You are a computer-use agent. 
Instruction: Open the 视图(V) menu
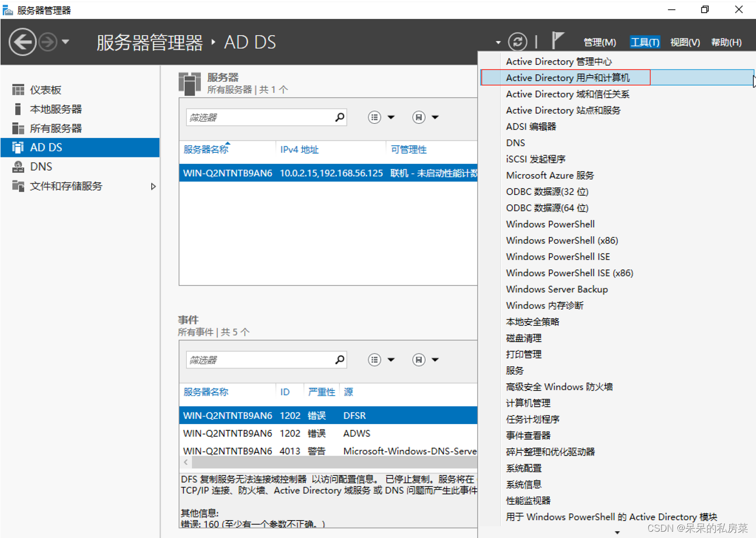click(x=685, y=43)
